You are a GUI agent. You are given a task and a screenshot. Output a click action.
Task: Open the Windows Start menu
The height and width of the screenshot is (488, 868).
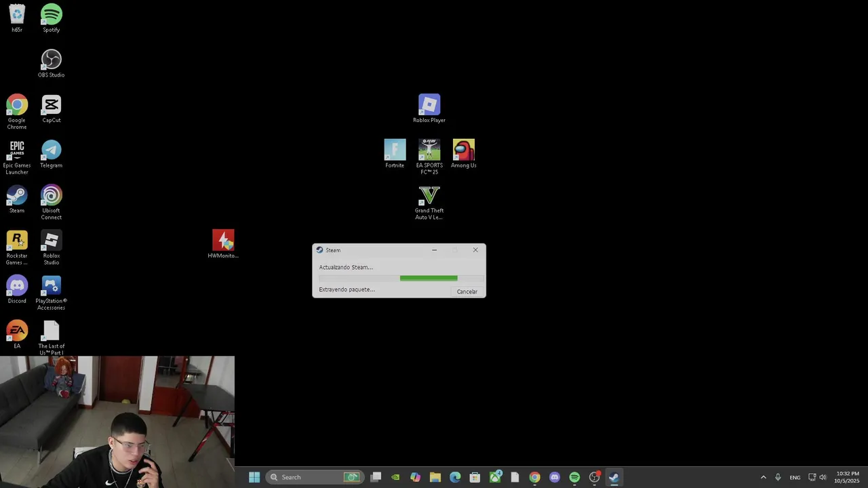tap(254, 477)
